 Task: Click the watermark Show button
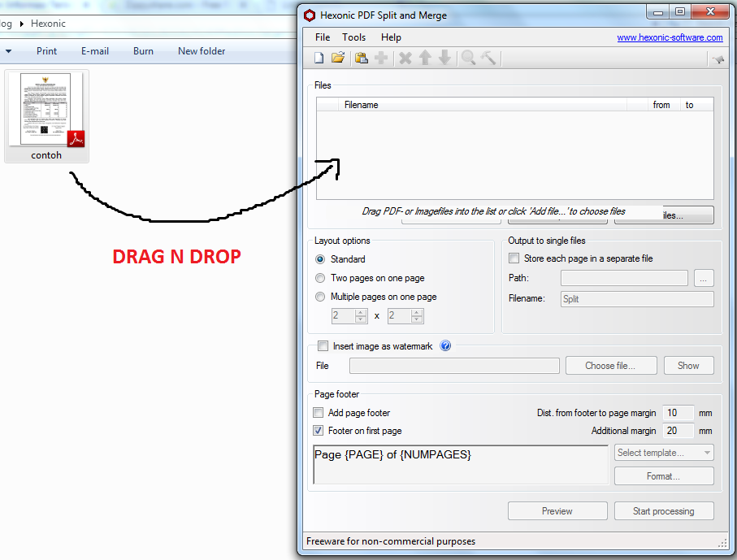(688, 366)
